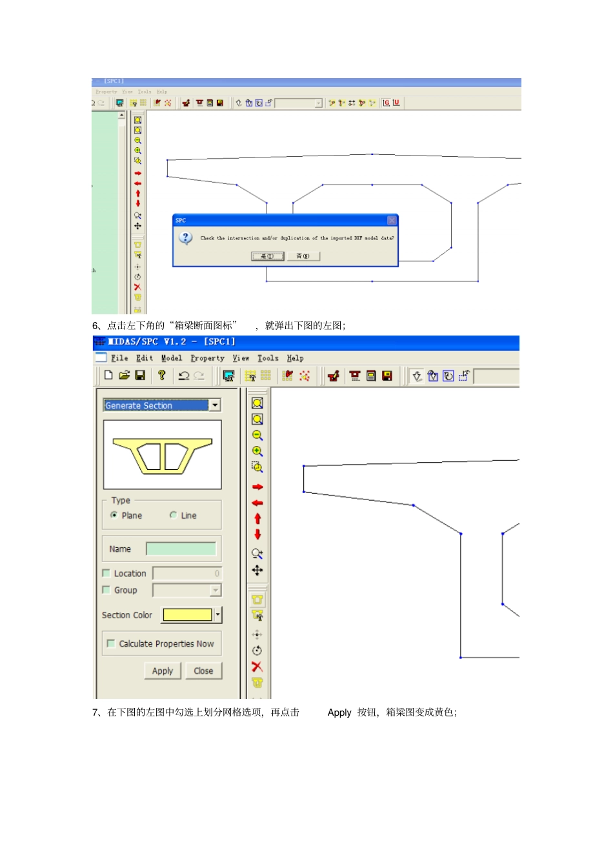Screen dimensions: 613x868
Task: Click Yes 是(Y) button in SPC dialog
Action: 267,256
